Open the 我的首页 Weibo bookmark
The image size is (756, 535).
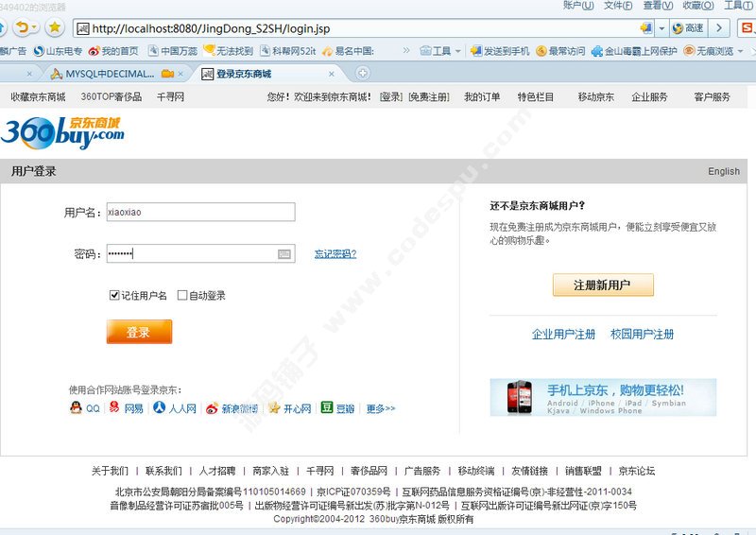113,51
